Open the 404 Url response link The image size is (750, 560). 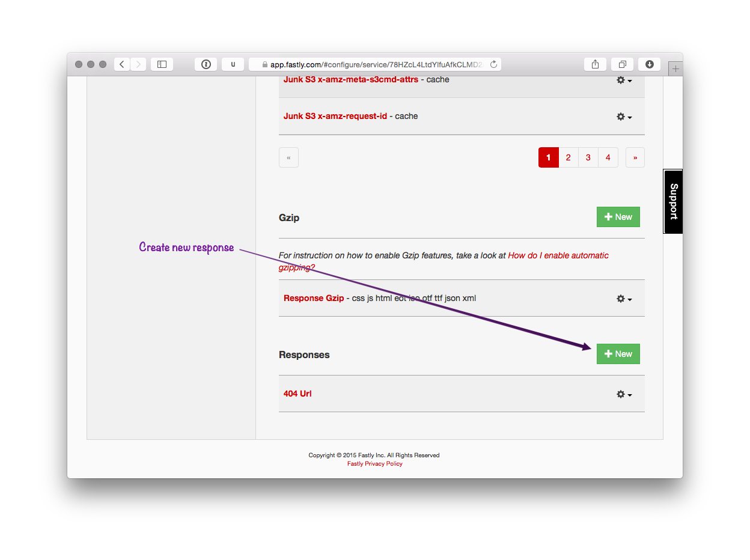297,394
